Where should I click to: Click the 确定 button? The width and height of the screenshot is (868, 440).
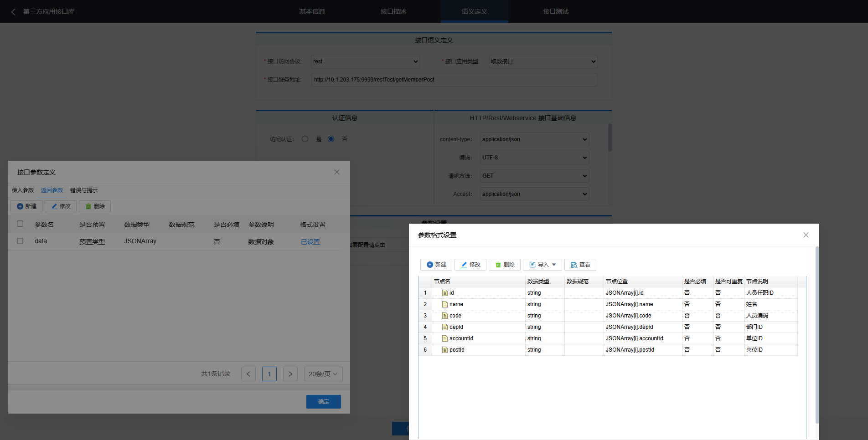click(x=324, y=402)
